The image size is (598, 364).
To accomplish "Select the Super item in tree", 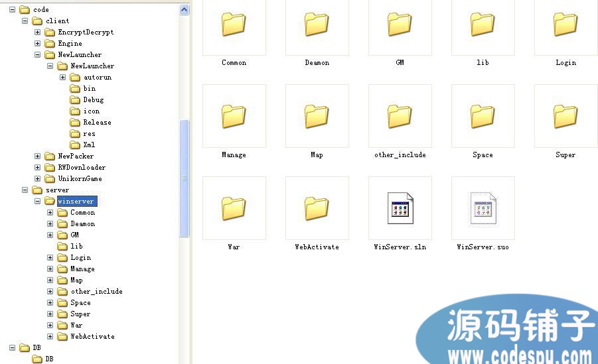I will [x=80, y=314].
